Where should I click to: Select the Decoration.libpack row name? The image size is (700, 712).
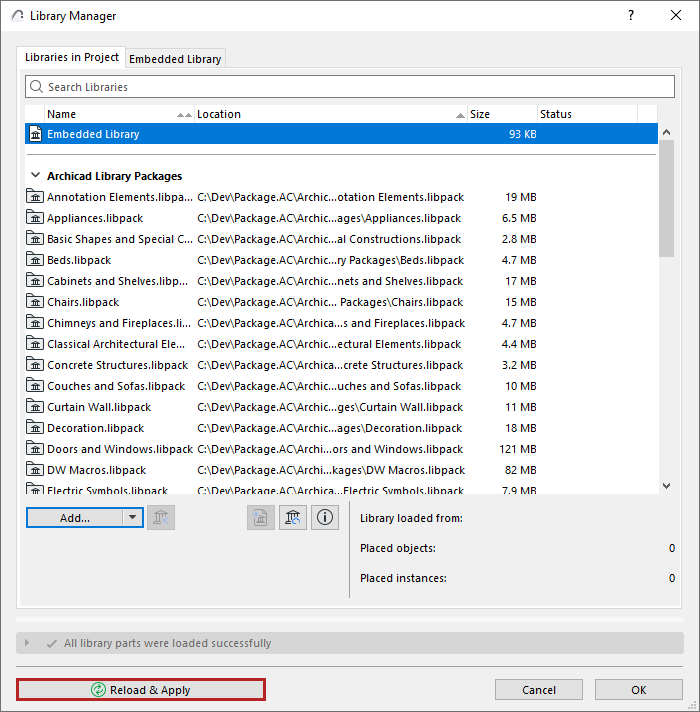pyautogui.click(x=95, y=428)
